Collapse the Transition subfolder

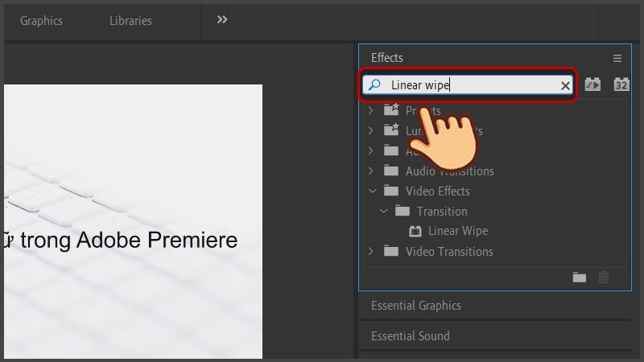pos(384,212)
